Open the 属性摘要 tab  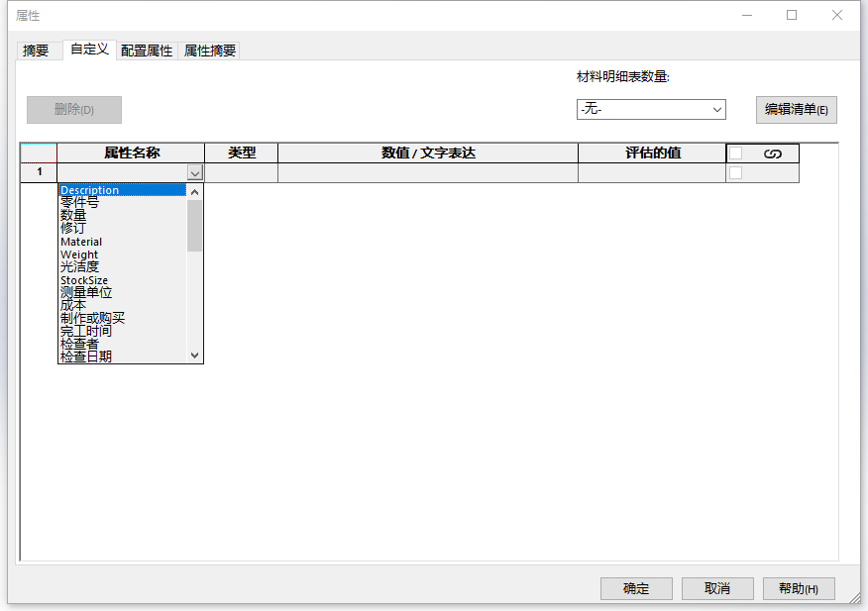click(210, 51)
